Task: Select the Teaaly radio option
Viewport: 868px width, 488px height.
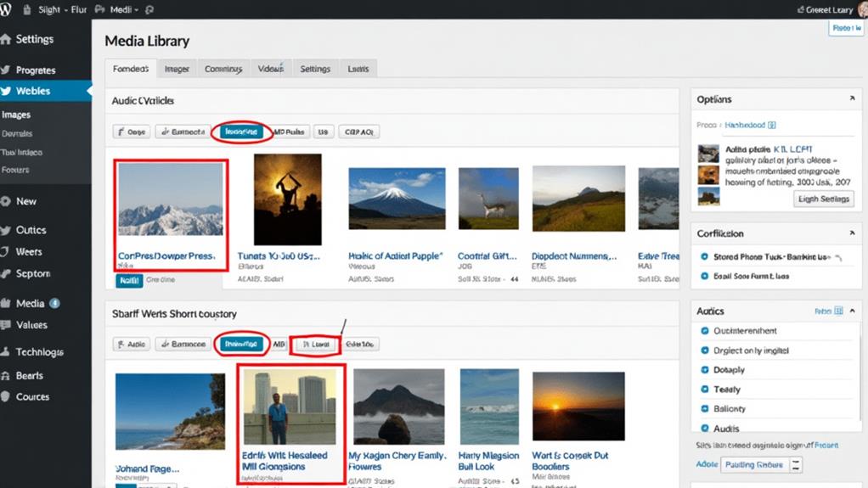Action: (x=705, y=390)
